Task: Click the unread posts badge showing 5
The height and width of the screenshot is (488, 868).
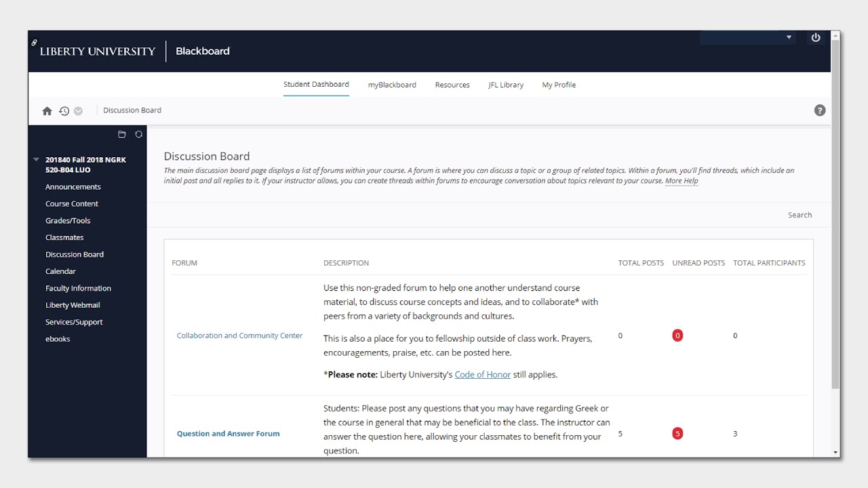Action: 677,434
